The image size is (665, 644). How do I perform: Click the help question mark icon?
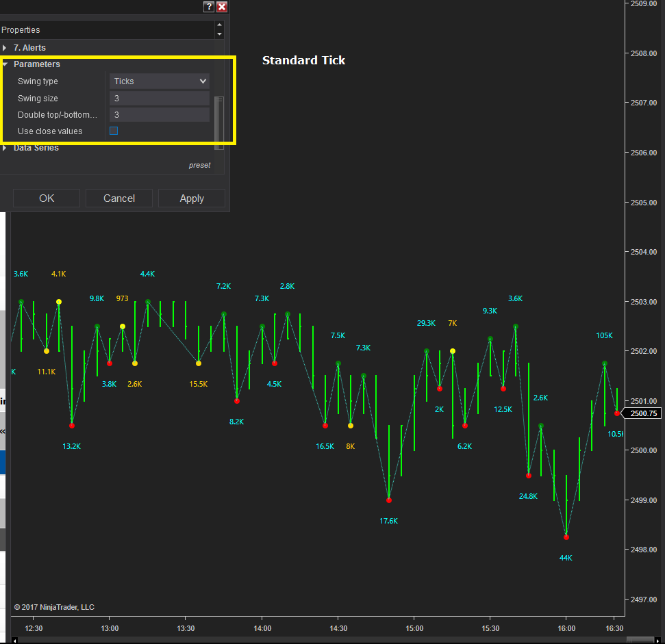209,6
